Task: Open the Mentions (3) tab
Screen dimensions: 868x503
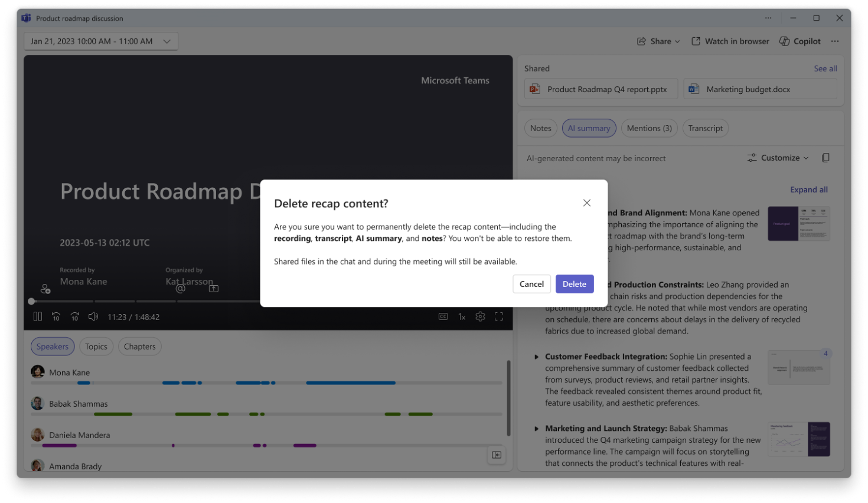Action: pos(649,128)
